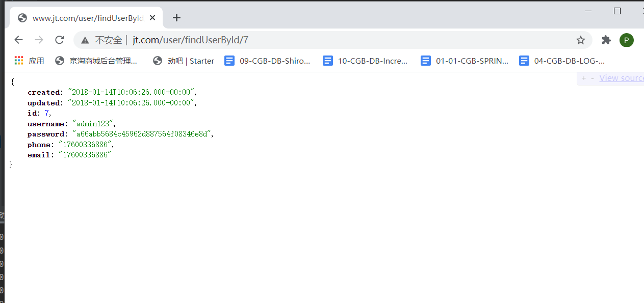Open the 应用 apps grid shortcut
This screenshot has height=303, width=644.
[29, 61]
